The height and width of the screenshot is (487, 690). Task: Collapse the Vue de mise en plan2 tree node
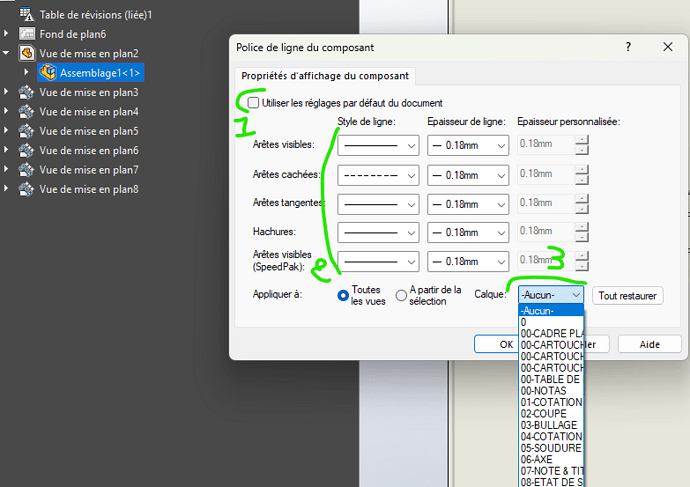8,53
